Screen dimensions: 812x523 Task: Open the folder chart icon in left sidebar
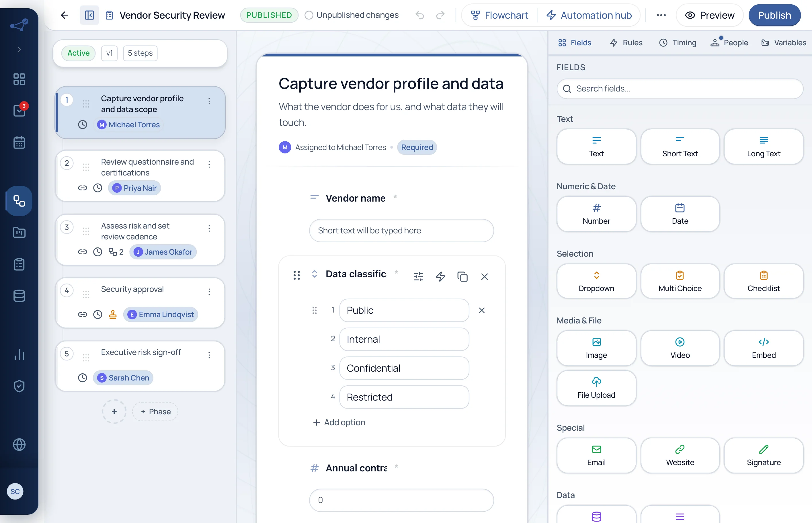pyautogui.click(x=19, y=232)
